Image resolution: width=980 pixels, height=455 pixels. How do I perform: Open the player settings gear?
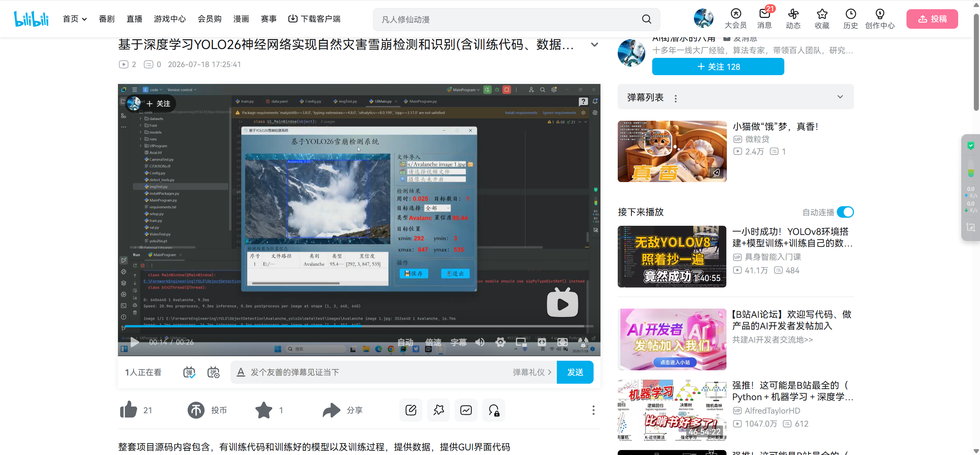(500, 342)
